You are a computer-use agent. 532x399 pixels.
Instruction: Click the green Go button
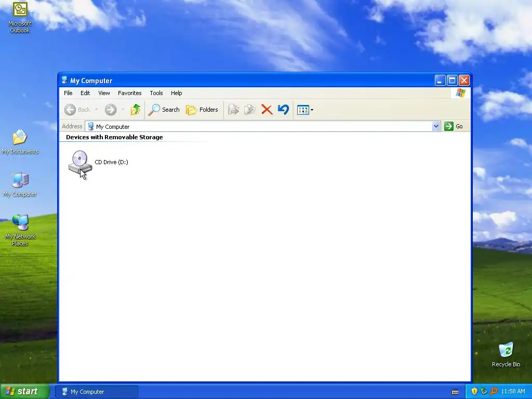point(454,126)
